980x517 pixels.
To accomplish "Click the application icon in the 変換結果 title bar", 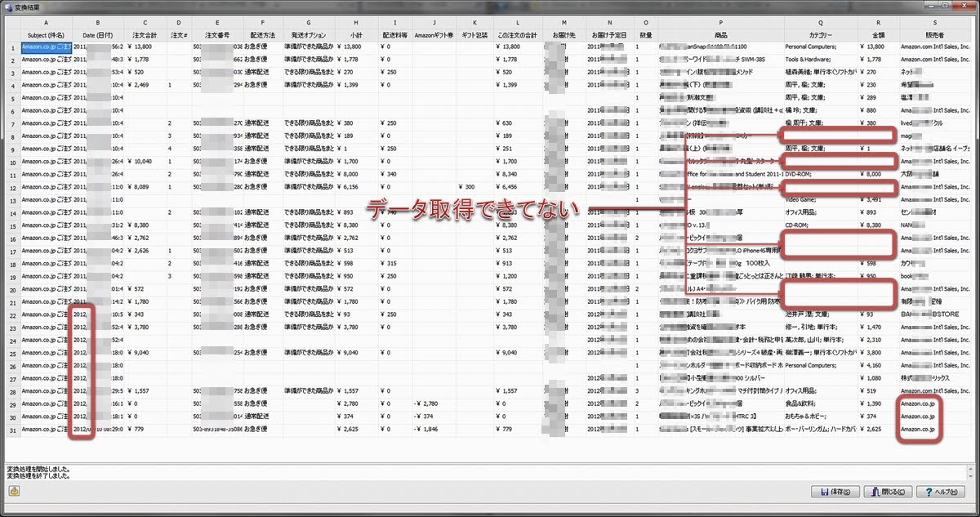I will point(10,7).
